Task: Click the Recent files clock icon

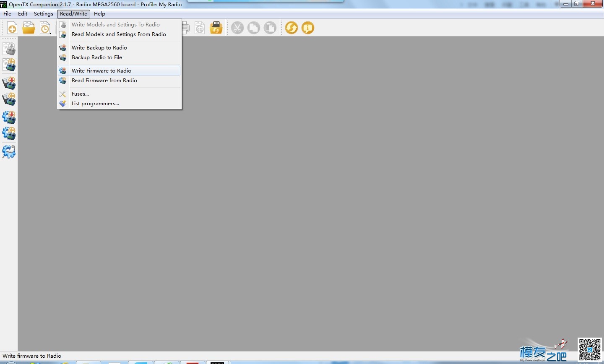Action: [x=44, y=28]
